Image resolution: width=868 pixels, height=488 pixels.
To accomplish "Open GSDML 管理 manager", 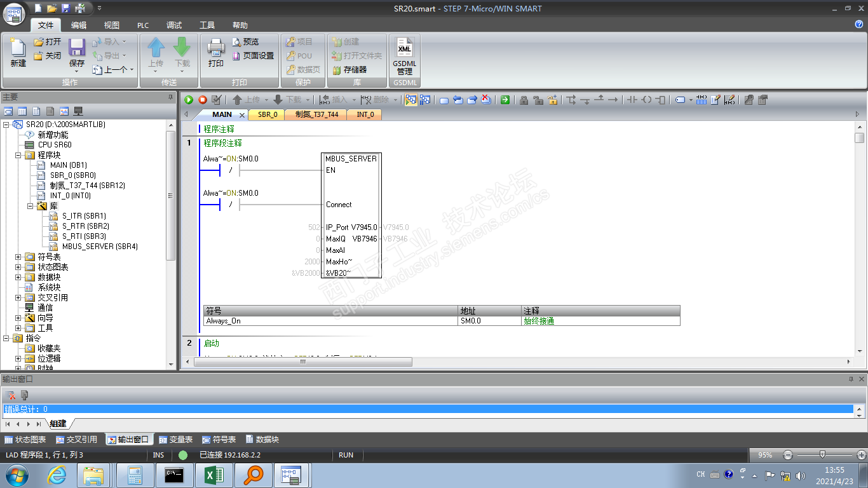I will (x=405, y=56).
